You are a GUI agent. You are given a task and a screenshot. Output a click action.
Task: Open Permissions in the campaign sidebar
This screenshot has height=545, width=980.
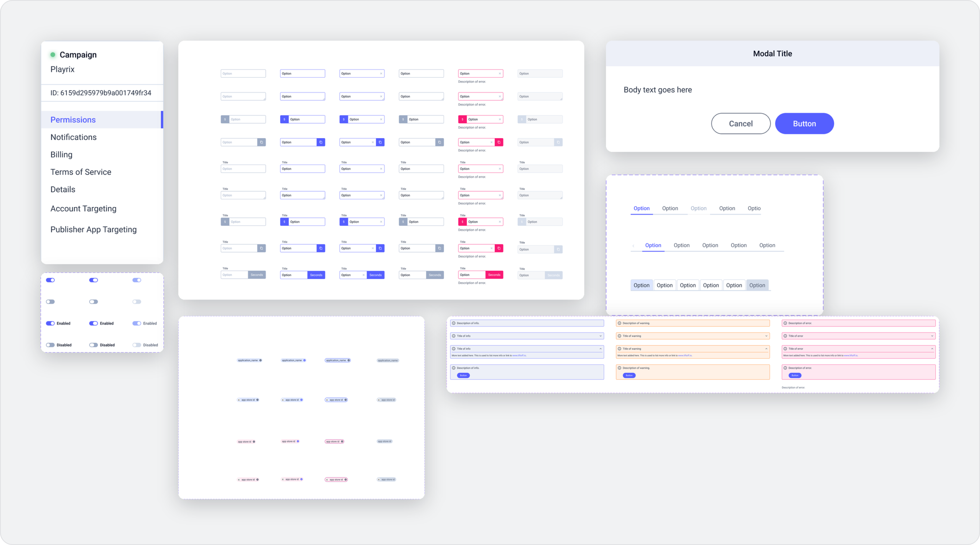click(102, 120)
